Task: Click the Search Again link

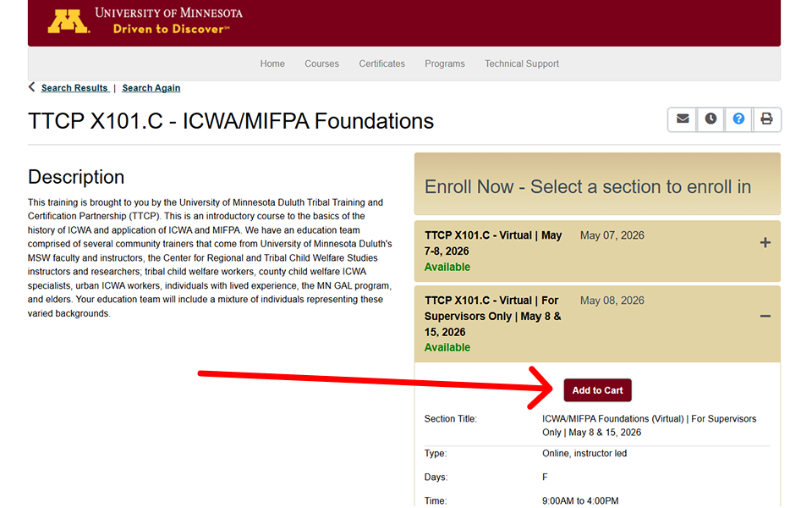Action: pyautogui.click(x=151, y=88)
